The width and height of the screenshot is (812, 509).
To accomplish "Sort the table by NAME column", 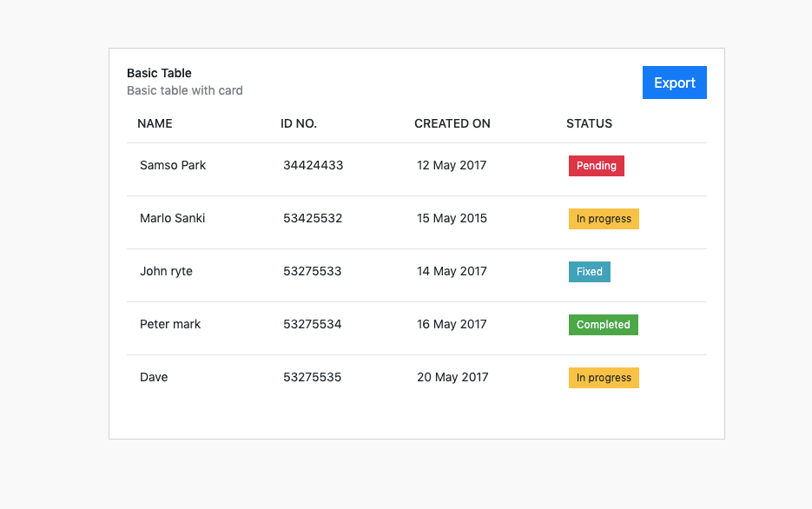I will 155,123.
